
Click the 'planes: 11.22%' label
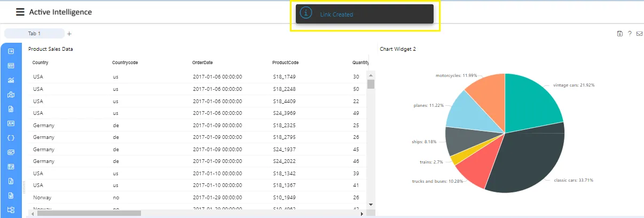tap(429, 105)
